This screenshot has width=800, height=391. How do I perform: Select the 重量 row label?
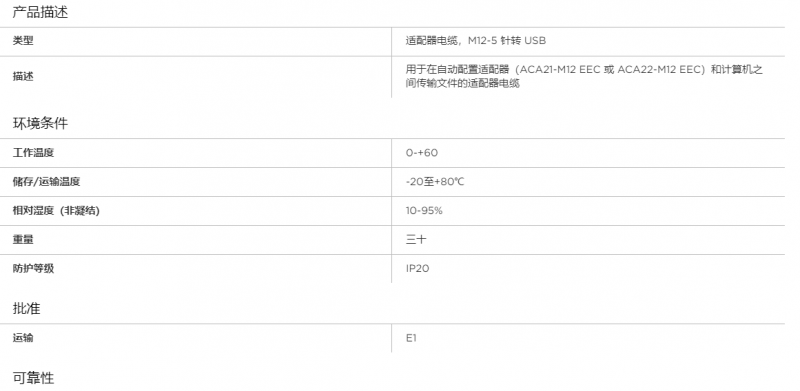(23, 239)
